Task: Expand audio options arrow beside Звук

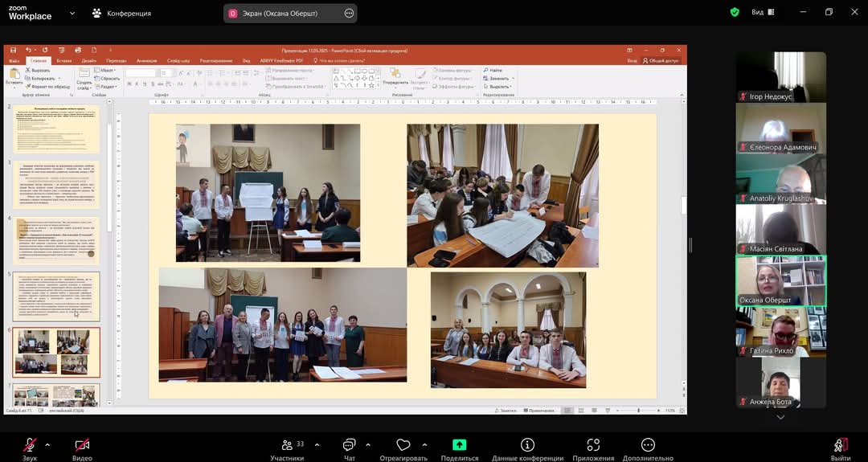Action: click(x=47, y=444)
